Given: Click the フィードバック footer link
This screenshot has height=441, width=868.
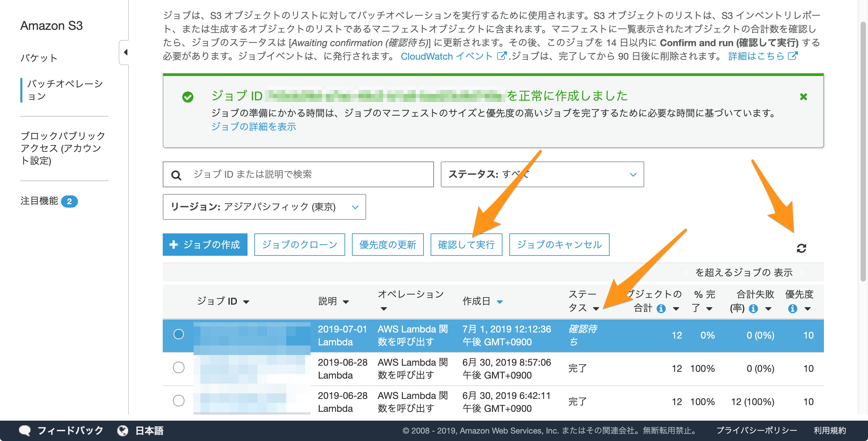Looking at the screenshot, I should [70, 431].
